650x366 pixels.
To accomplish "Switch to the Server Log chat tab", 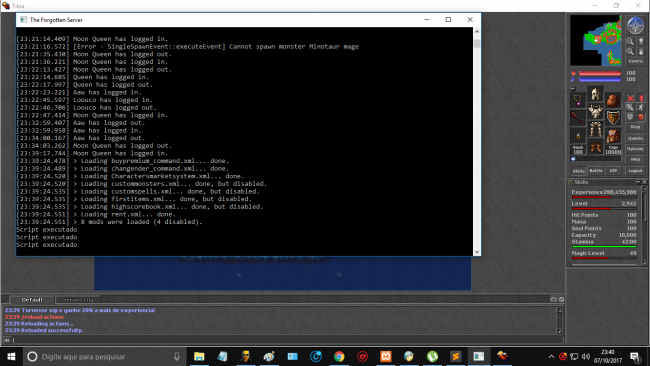I will pos(78,300).
